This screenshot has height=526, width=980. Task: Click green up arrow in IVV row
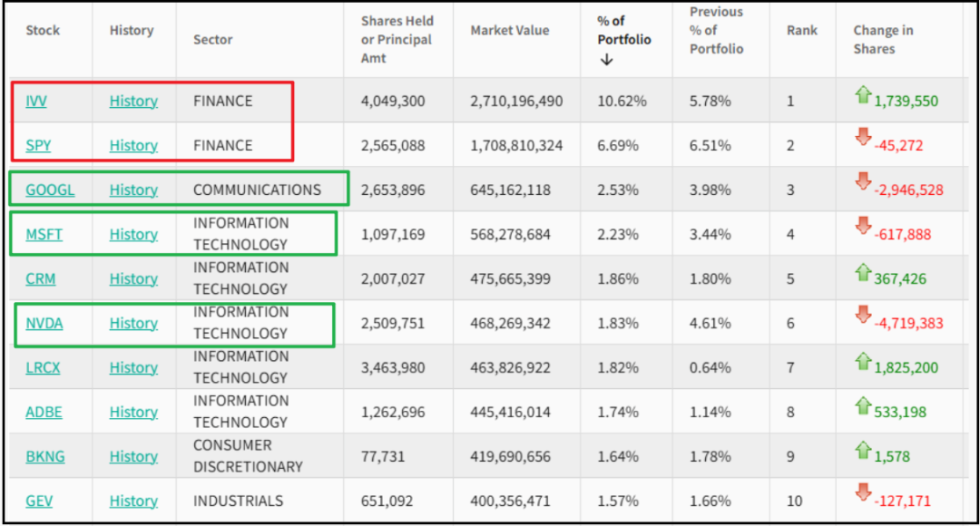point(863,94)
